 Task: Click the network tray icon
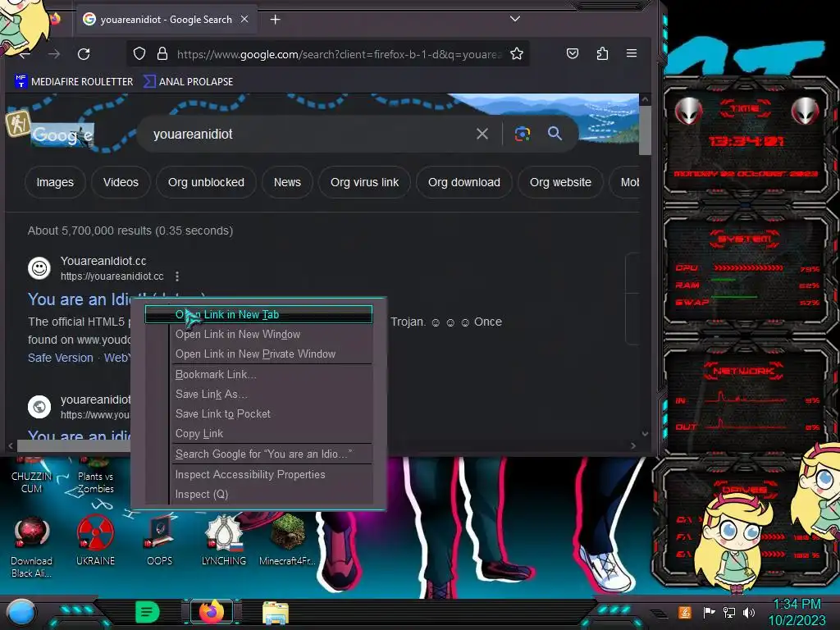click(x=729, y=612)
